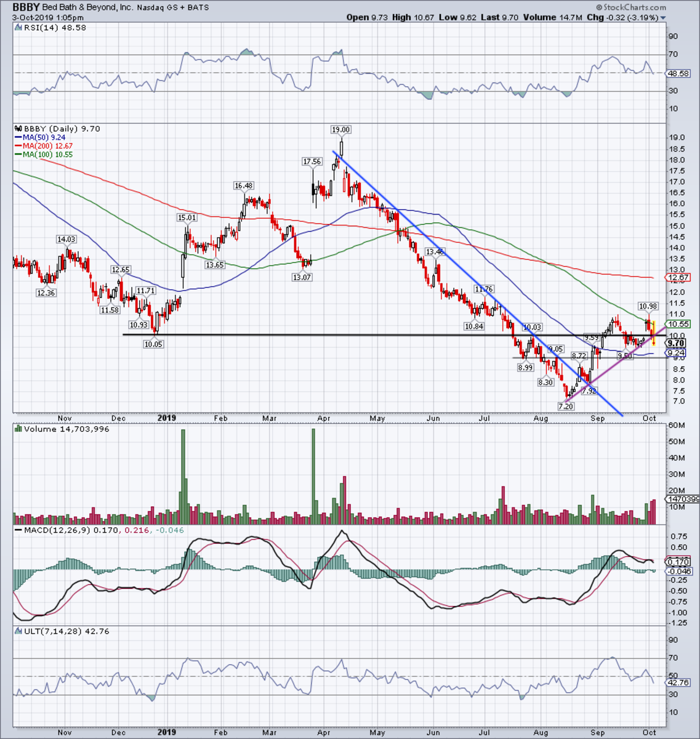Click the 16.48 price label
The width and height of the screenshot is (700, 739).
[x=243, y=185]
